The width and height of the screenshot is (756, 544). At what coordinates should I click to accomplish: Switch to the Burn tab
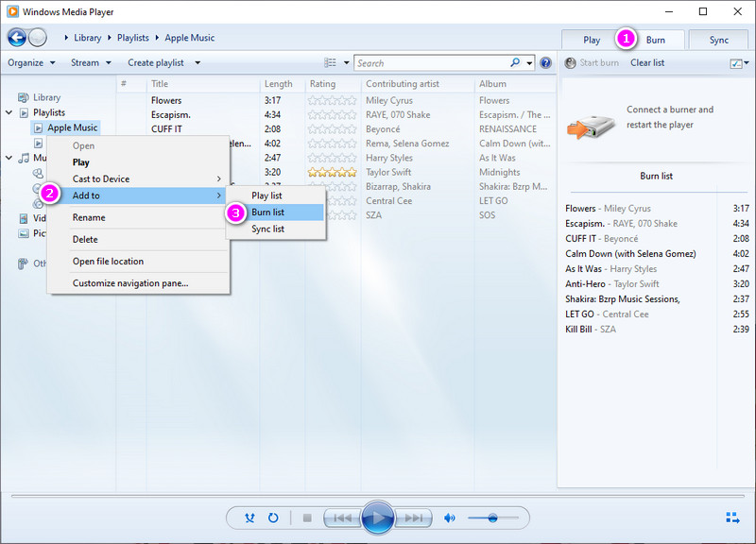[x=655, y=40]
